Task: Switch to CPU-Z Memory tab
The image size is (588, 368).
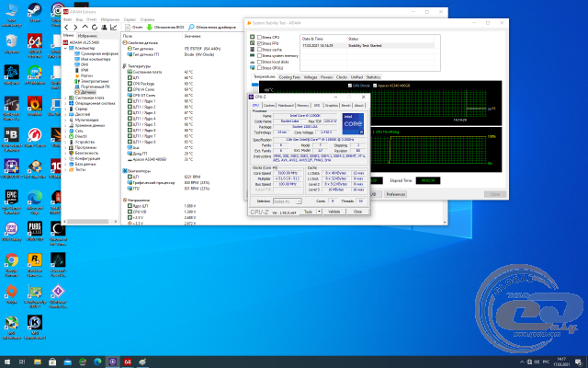Action: click(x=303, y=106)
